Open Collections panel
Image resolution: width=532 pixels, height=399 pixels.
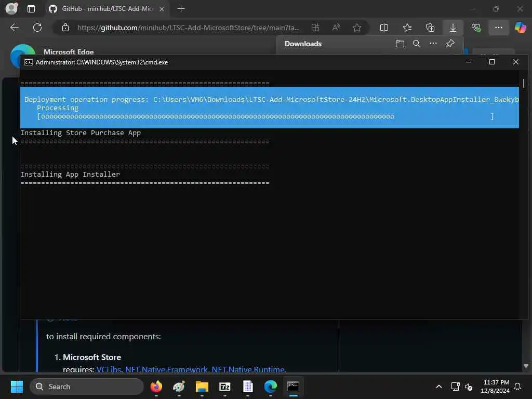tap(430, 28)
